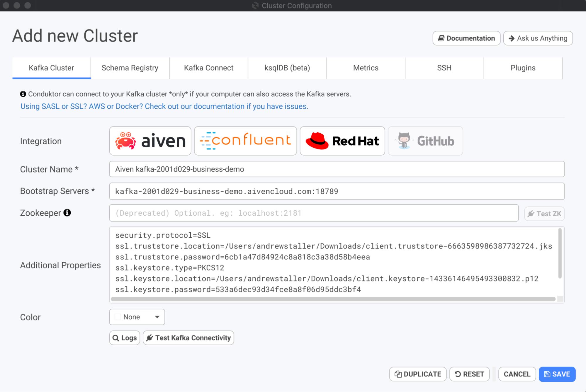Open Logs with the magnifier button
This screenshot has height=392, width=586.
(125, 338)
